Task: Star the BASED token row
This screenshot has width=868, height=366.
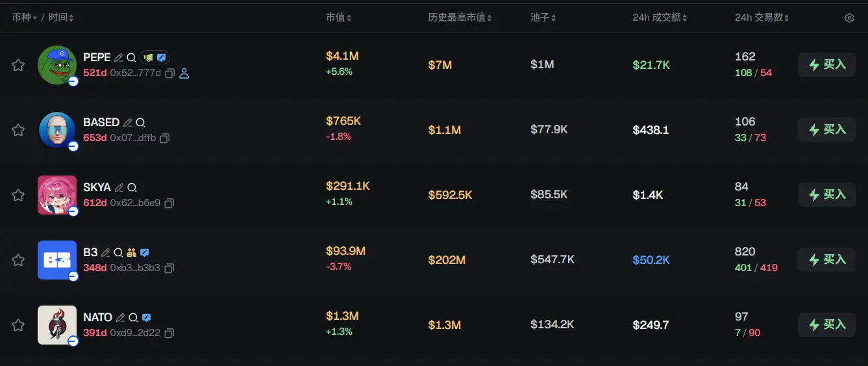Action: point(18,130)
